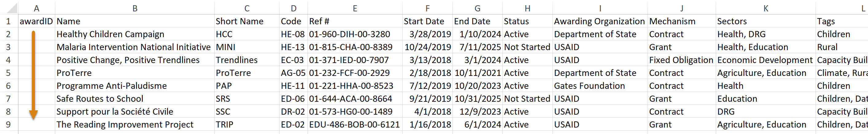Click the awardID header cell
The width and height of the screenshot is (868, 134).
(x=37, y=21)
